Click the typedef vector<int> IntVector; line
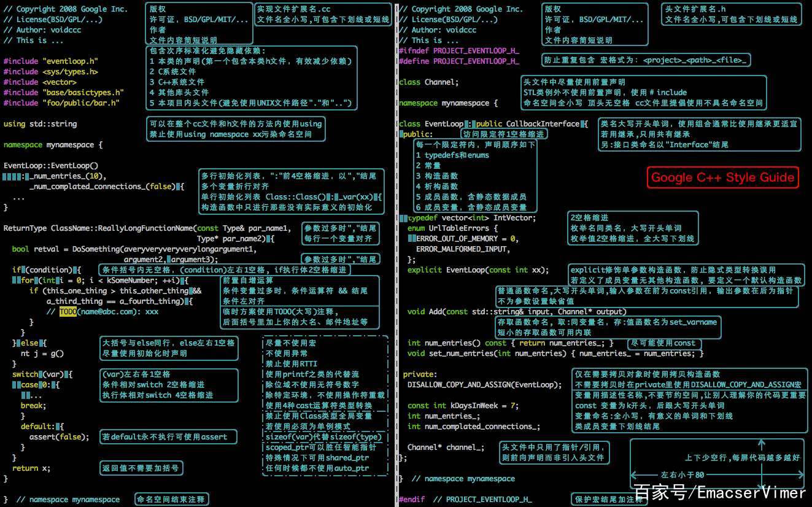812x507 pixels. pos(471,218)
